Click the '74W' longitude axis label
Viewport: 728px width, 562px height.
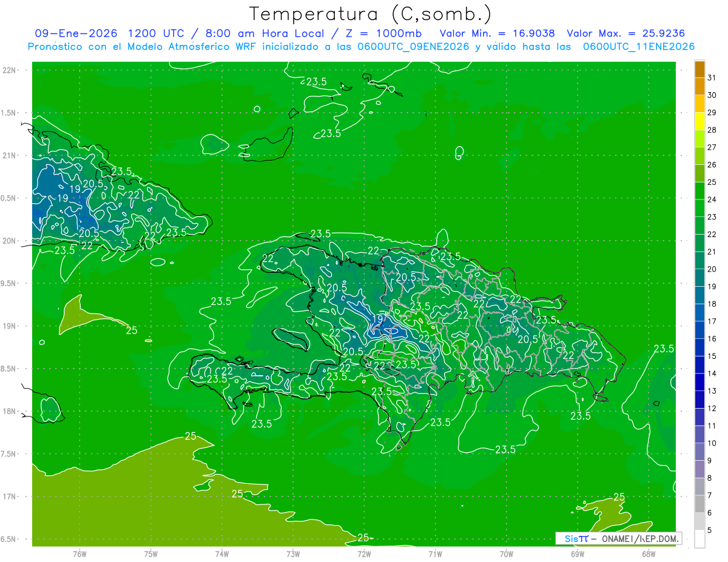pyautogui.click(x=221, y=554)
